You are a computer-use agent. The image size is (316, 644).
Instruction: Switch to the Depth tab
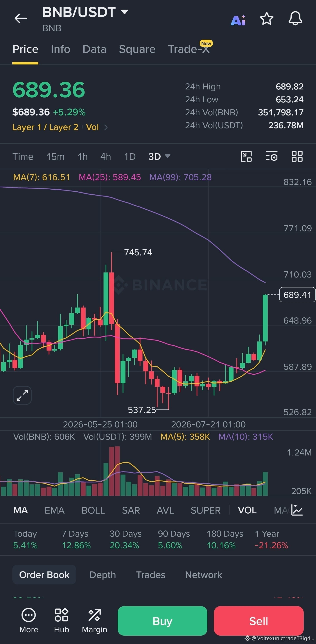[102, 575]
